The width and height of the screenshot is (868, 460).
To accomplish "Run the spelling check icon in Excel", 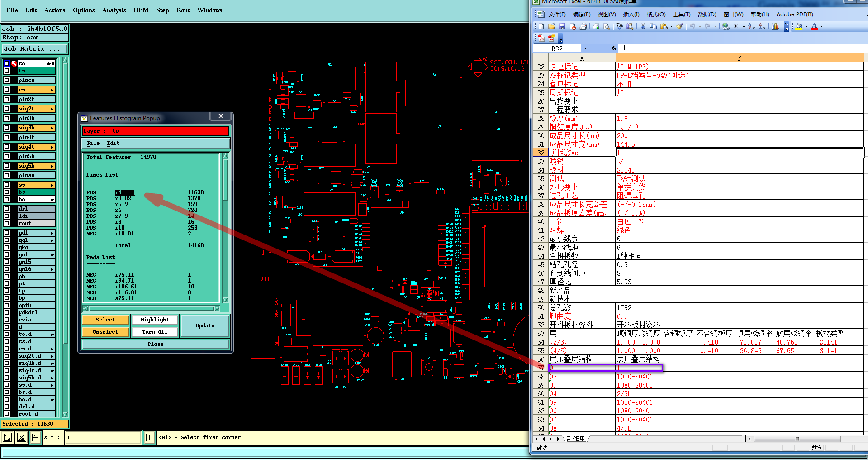I will point(619,26).
